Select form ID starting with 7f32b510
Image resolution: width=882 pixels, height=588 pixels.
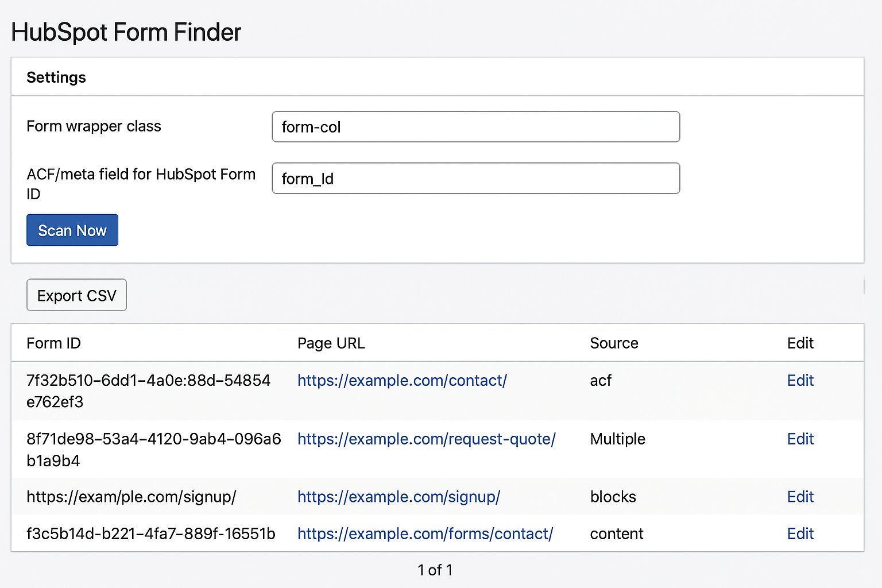148,391
